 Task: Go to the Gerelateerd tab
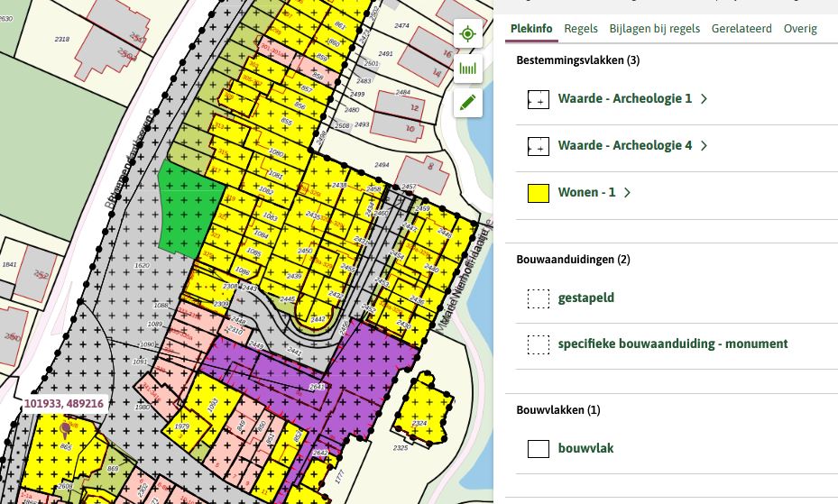click(741, 29)
